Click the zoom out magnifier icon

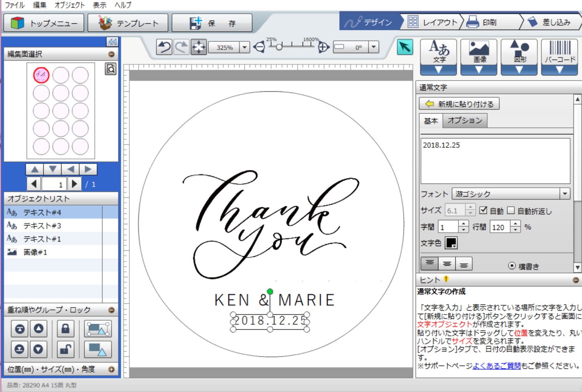259,47
